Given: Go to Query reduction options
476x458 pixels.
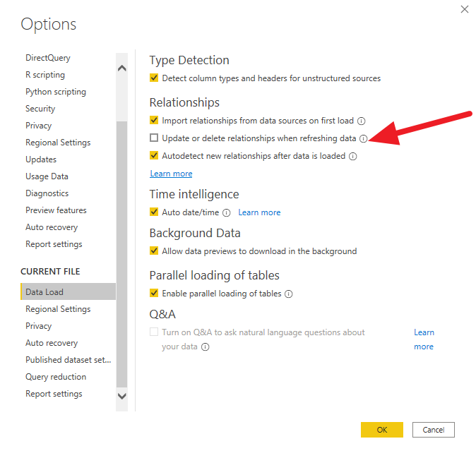Looking at the screenshot, I should [56, 377].
